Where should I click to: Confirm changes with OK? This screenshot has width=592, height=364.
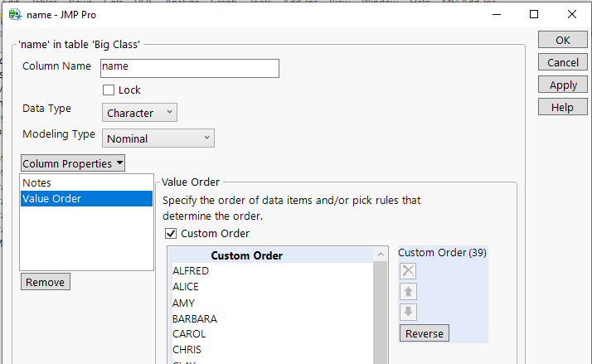(x=563, y=40)
